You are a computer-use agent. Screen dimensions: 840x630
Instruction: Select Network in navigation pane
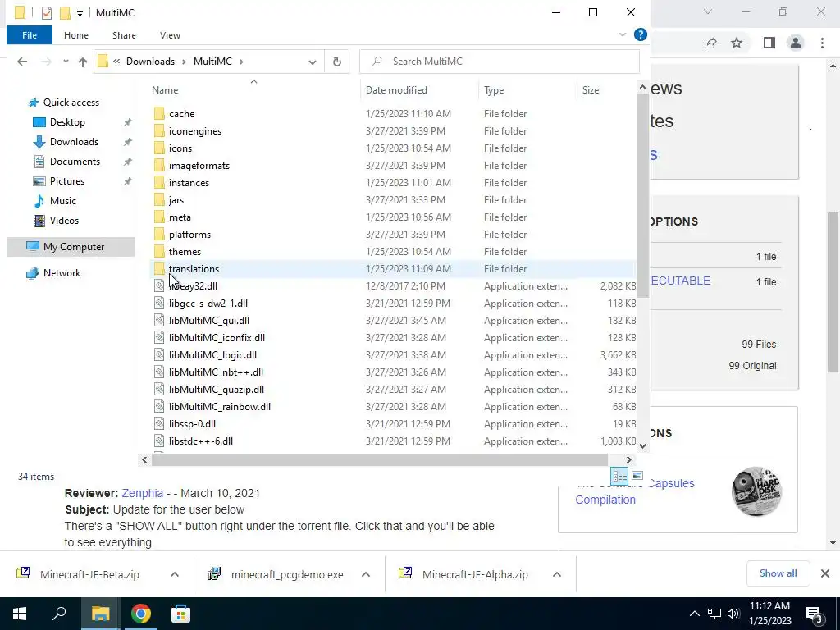tap(62, 273)
